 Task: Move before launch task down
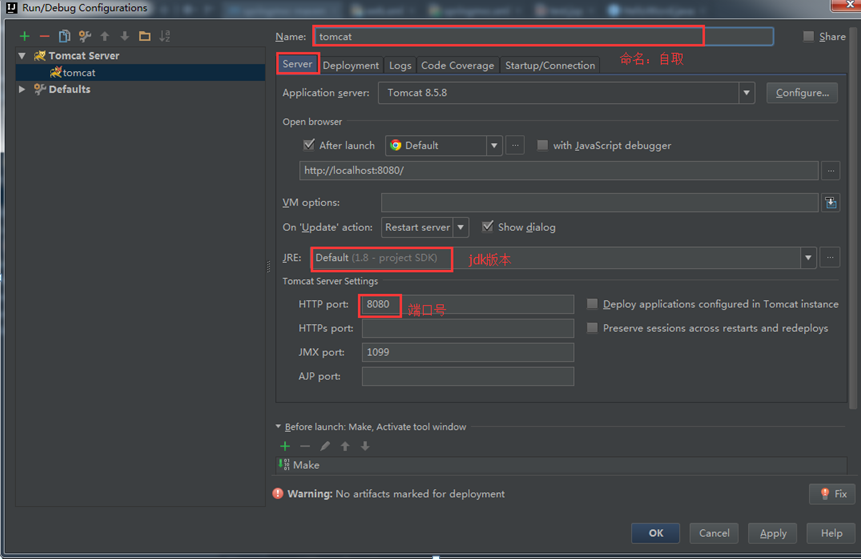click(x=365, y=446)
